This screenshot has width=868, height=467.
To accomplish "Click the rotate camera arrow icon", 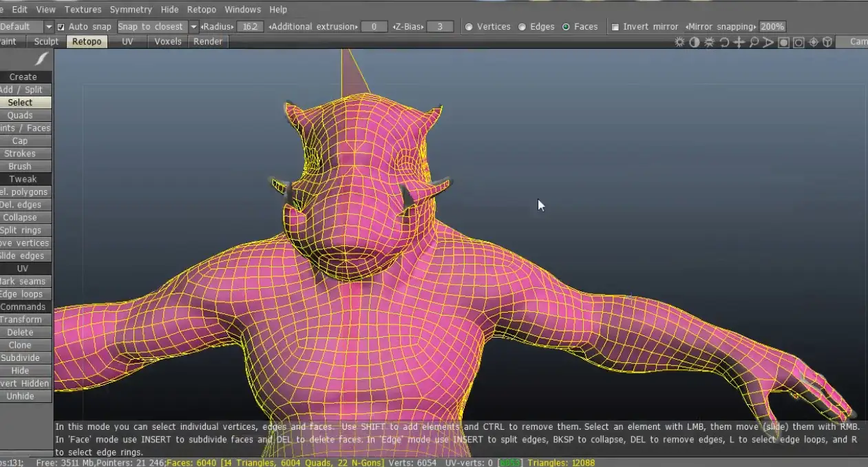I will 724,42.
